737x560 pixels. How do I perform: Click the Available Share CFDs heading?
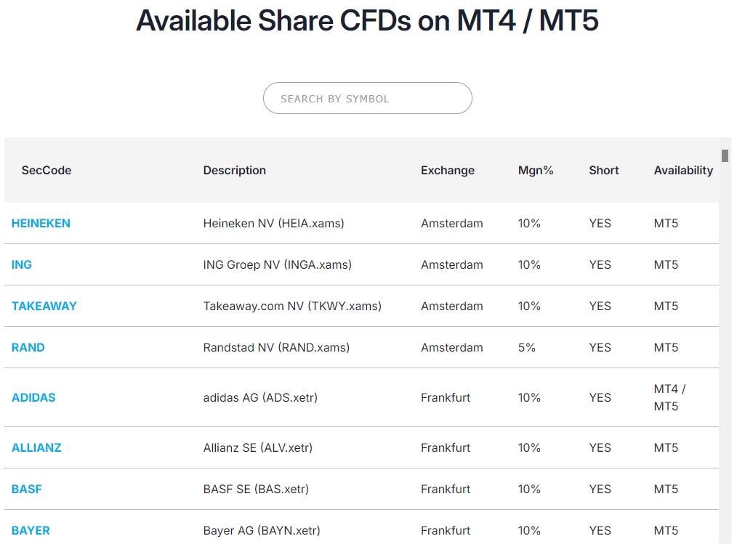(368, 21)
